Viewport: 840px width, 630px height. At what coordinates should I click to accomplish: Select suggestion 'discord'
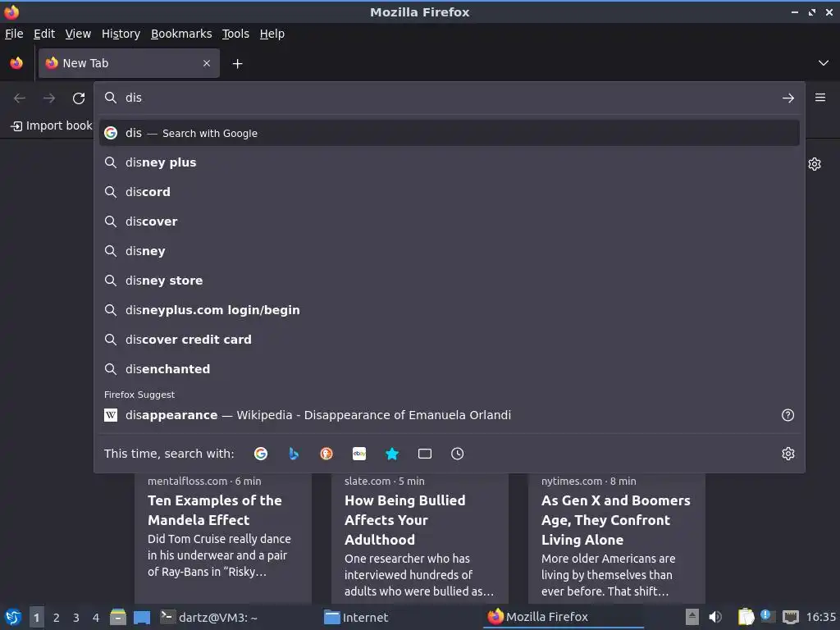pos(449,192)
